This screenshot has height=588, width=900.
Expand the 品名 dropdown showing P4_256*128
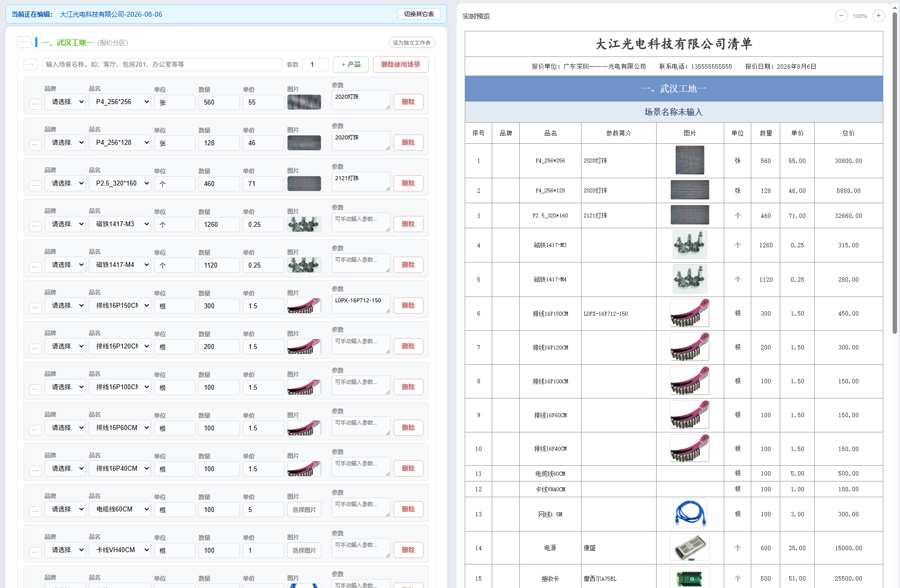coord(120,142)
